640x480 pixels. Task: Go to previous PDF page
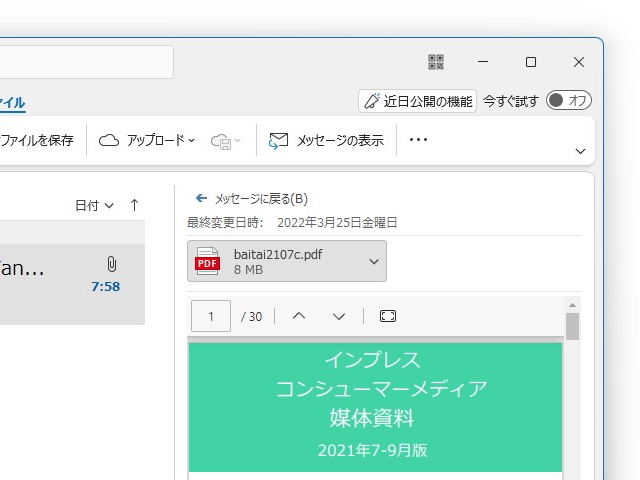[299, 316]
